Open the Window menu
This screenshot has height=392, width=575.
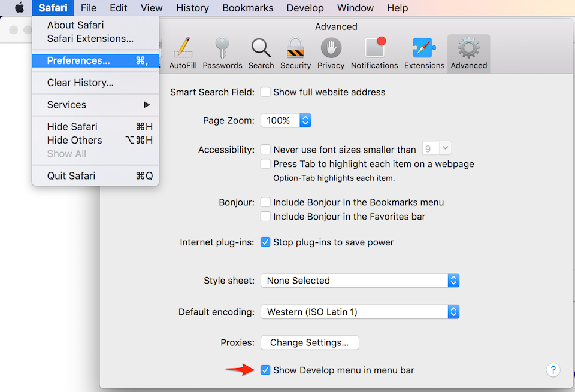coord(355,8)
